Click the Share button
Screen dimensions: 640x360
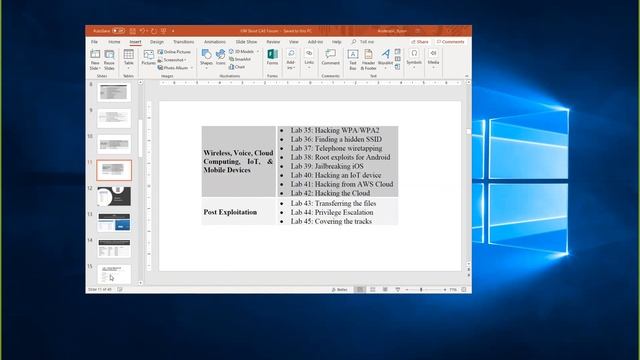(420, 42)
